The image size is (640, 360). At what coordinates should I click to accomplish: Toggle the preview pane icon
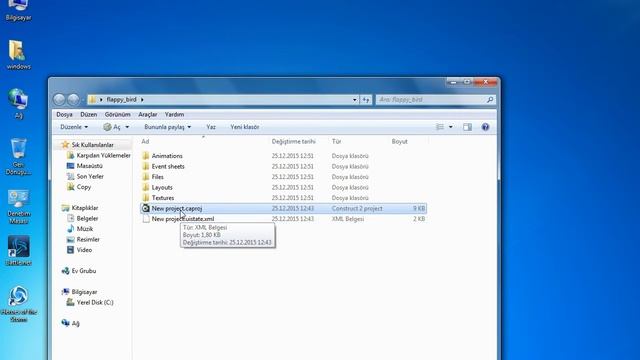[467, 127]
